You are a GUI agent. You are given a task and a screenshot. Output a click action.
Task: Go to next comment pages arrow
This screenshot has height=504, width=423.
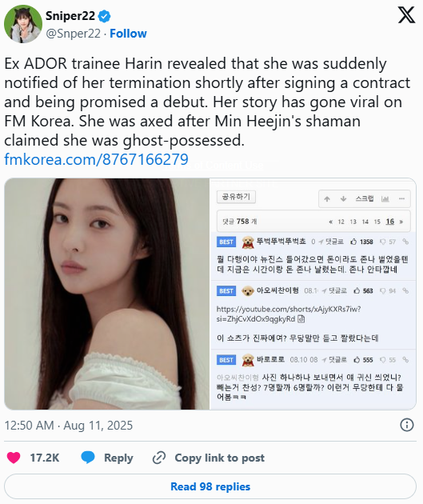[401, 222]
